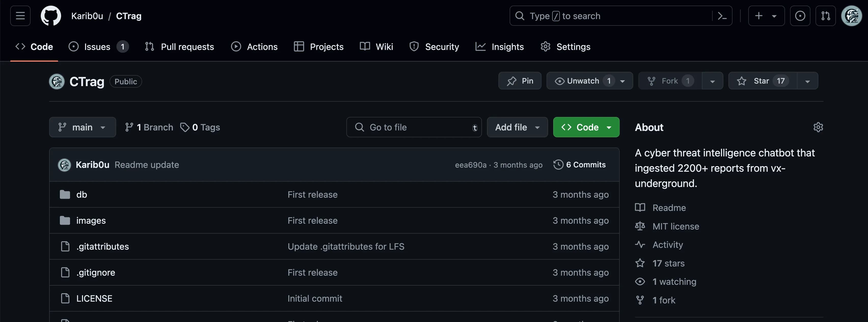Viewport: 868px width, 322px height.
Task: Open the Go to file search input
Action: [x=414, y=127]
